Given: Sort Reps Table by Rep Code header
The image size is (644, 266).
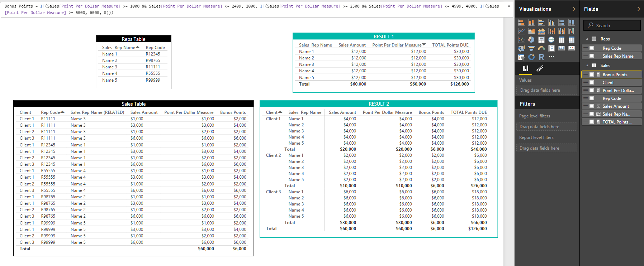Looking at the screenshot, I should 155,47.
